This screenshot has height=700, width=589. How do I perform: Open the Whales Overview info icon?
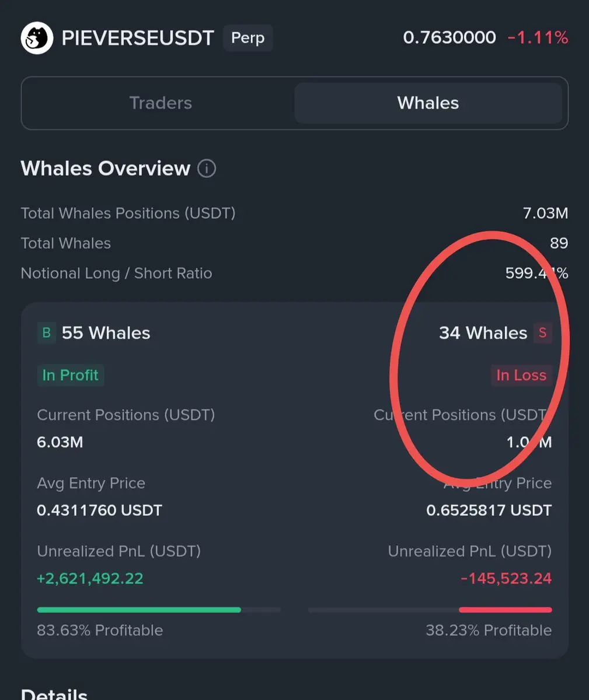207,169
